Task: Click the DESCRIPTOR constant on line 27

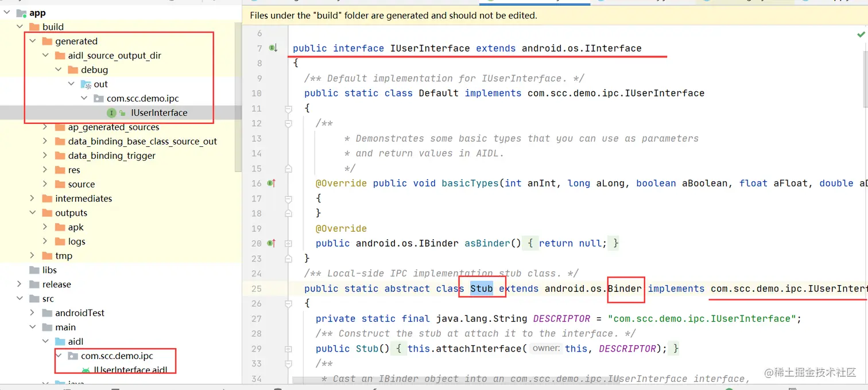Action: tap(561, 319)
